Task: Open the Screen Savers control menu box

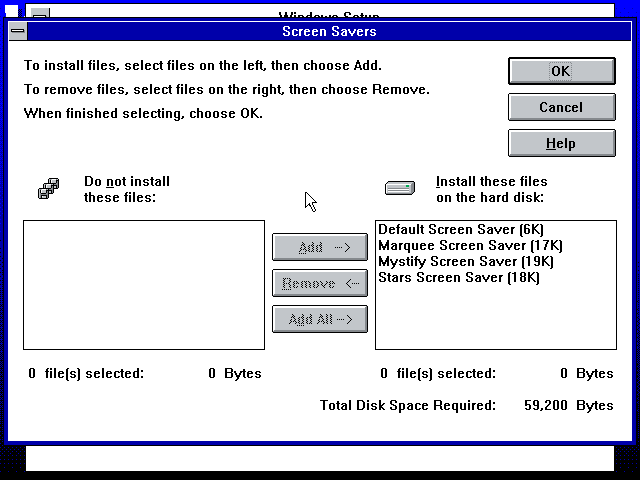Action: (18, 31)
